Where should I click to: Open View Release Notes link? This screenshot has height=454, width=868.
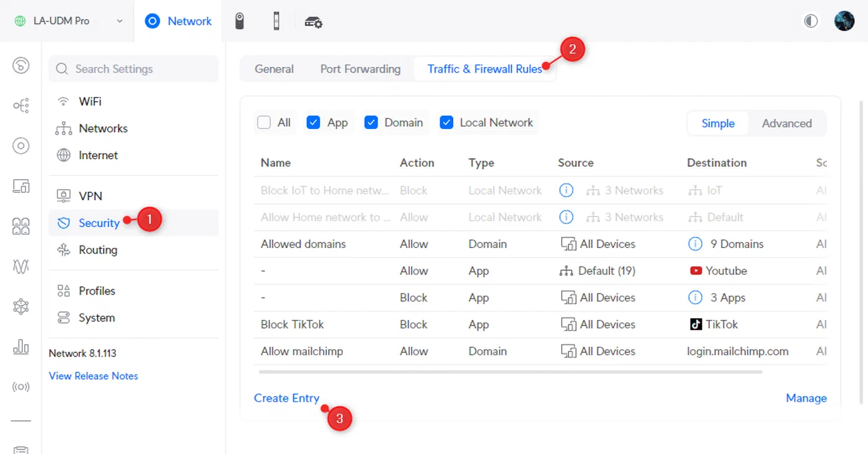[94, 376]
